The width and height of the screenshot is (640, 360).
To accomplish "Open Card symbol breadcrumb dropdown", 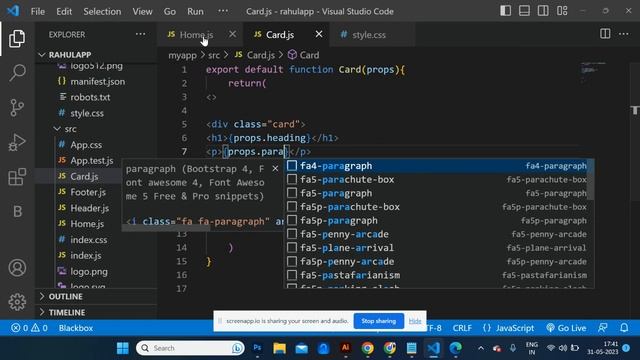I will click(303, 55).
